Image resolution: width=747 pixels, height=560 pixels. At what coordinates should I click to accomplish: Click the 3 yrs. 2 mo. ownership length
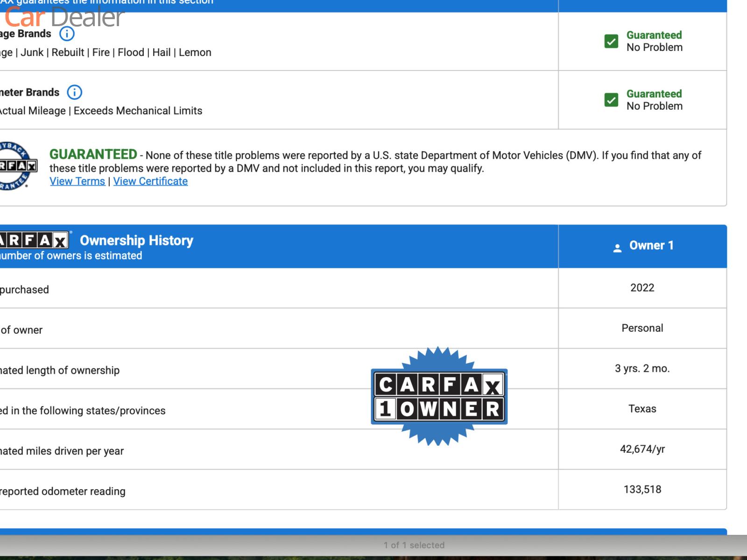[642, 369]
